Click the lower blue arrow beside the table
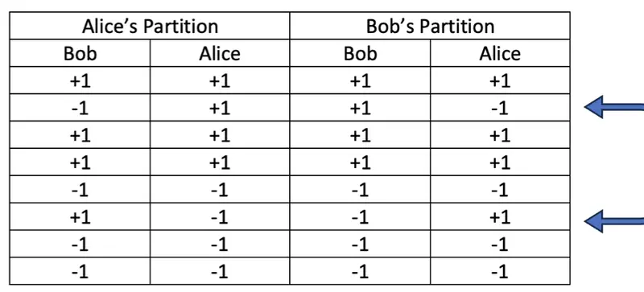 pyautogui.click(x=614, y=221)
